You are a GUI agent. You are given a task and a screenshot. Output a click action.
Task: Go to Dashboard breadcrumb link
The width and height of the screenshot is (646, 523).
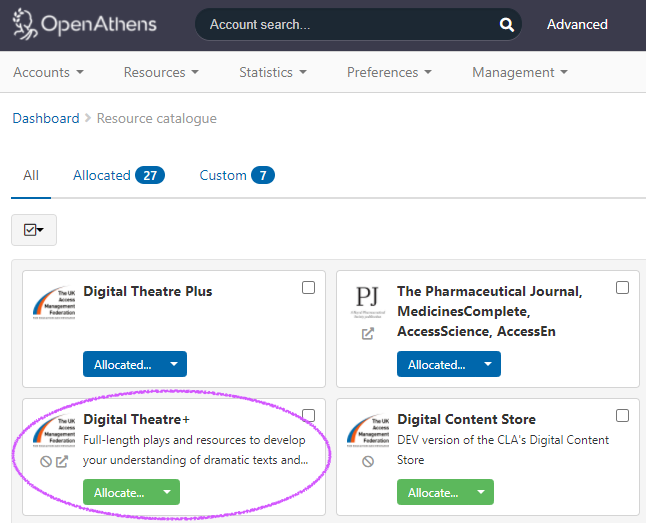click(x=46, y=118)
